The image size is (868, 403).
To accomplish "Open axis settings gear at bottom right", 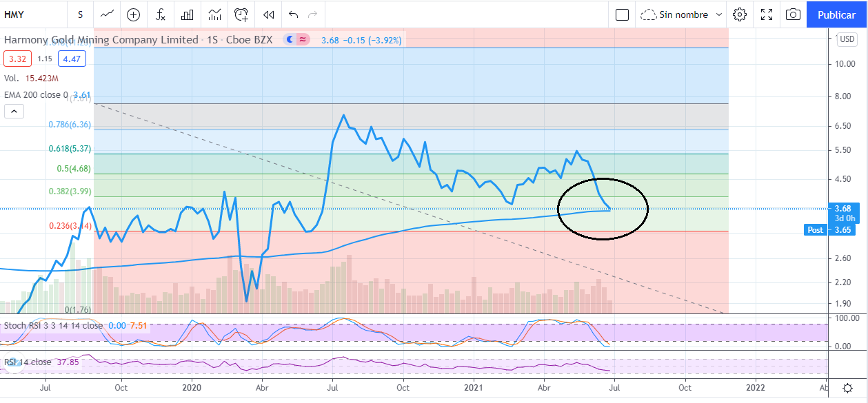I will coord(847,389).
